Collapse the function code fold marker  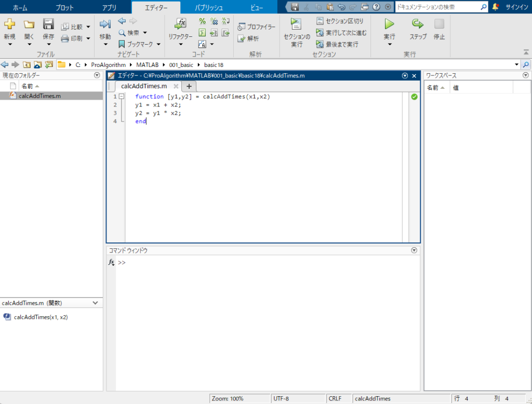click(x=122, y=97)
